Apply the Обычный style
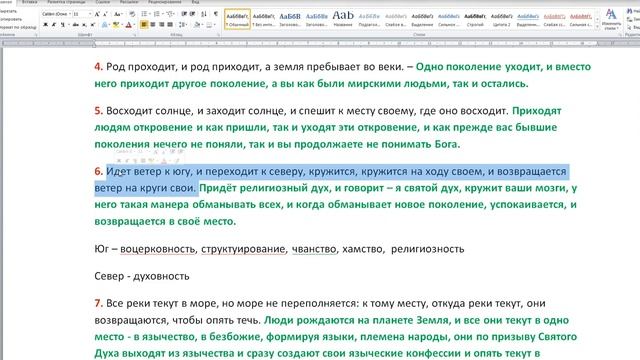640x360 pixels. point(238,20)
